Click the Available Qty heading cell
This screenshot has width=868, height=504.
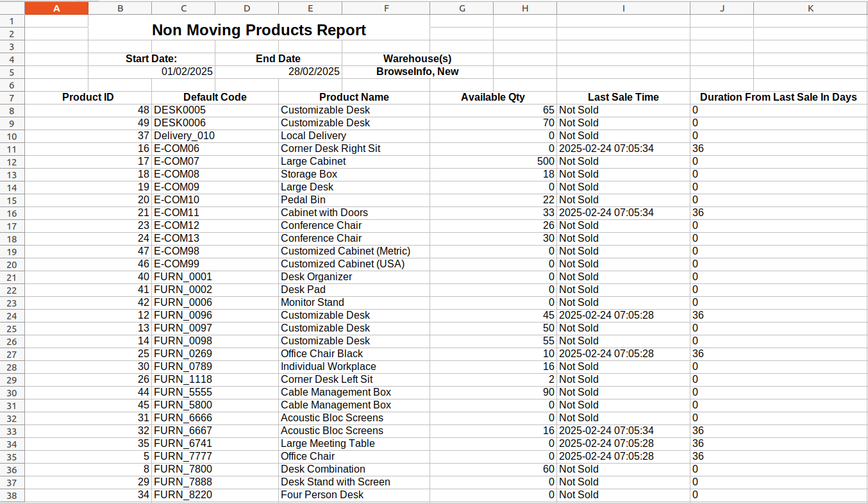pos(492,97)
